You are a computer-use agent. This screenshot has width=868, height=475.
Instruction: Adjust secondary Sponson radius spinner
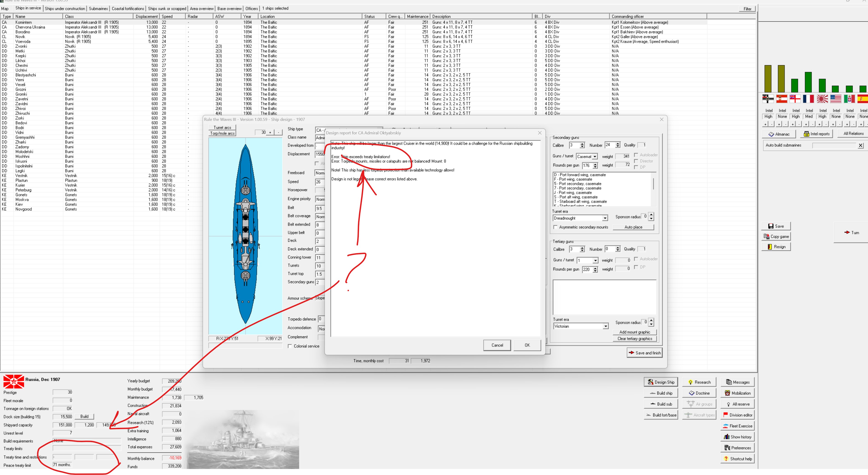(651, 217)
